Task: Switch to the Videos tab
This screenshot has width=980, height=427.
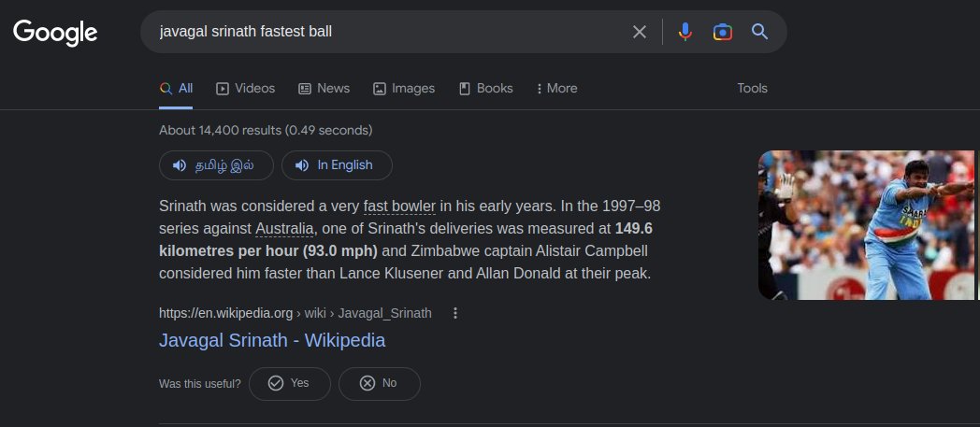Action: (245, 89)
